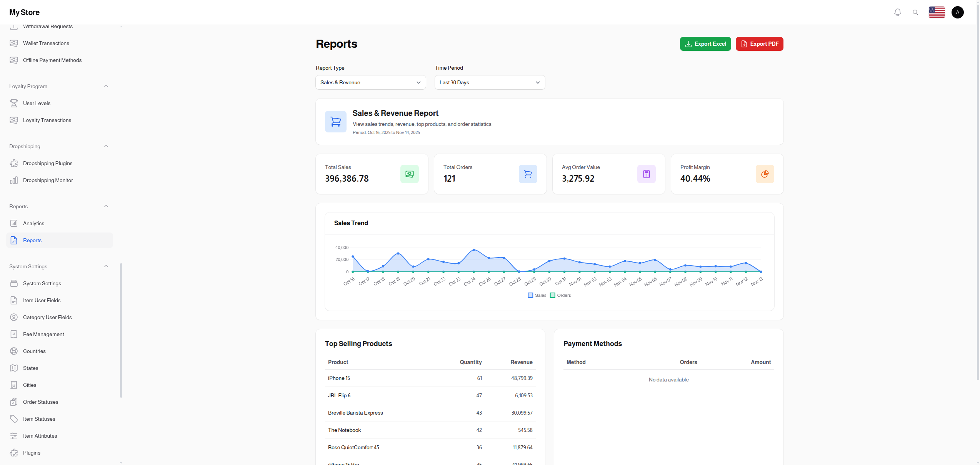The width and height of the screenshot is (980, 465).
Task: Open the notifications bell icon
Action: (x=897, y=12)
